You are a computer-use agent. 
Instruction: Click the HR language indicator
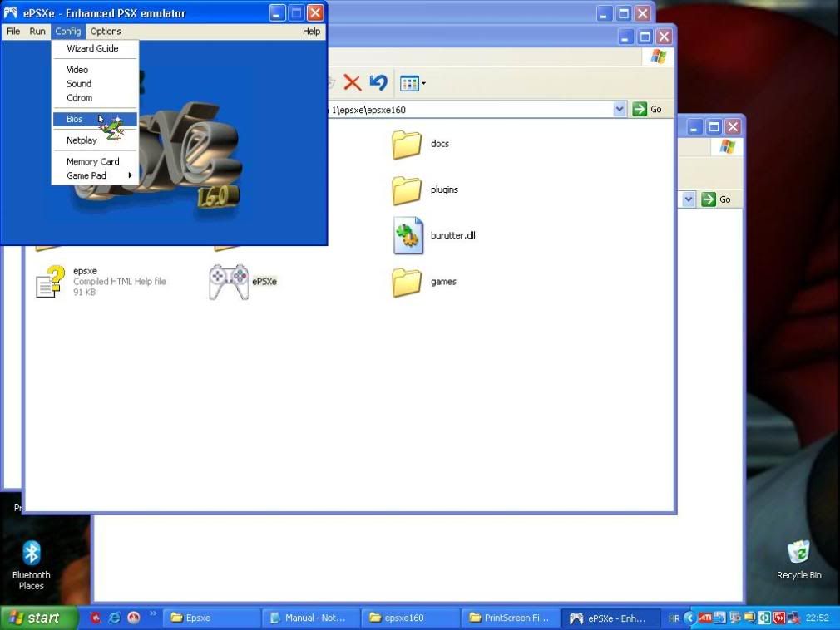tap(674, 618)
